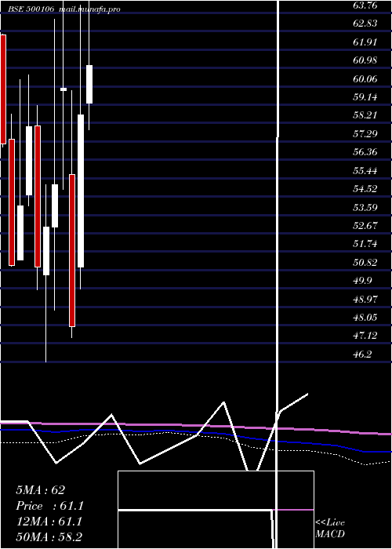Click the last white candle body near 60
The height and width of the screenshot is (549, 392).
(x=89, y=84)
